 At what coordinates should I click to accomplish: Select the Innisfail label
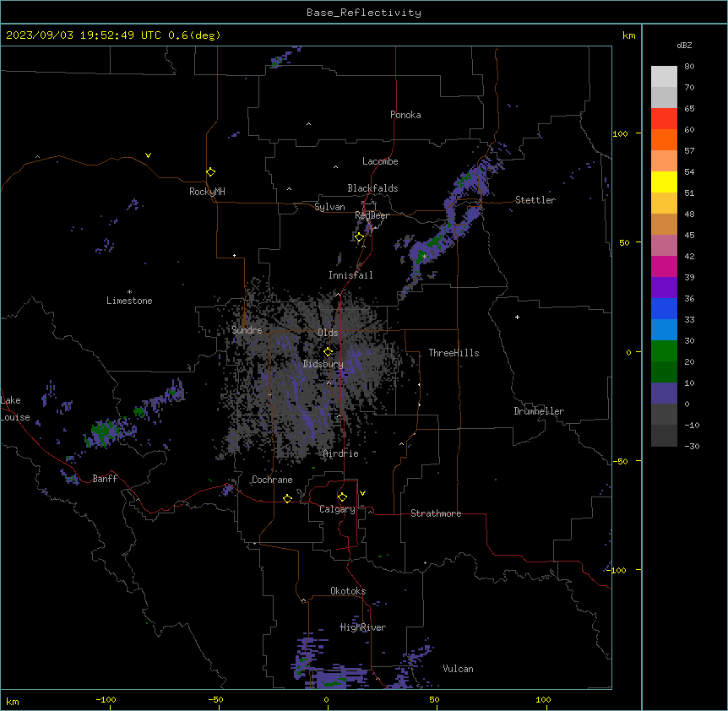tap(350, 275)
